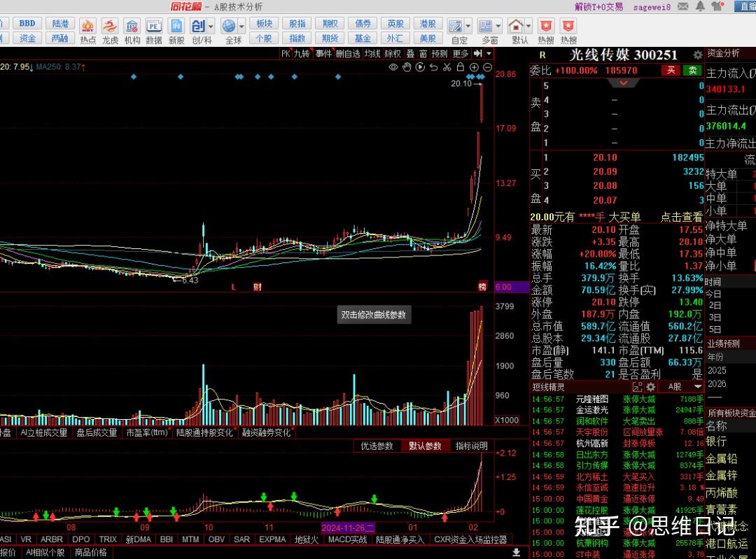Click the 板块 toolbar button
The width and height of the screenshot is (756, 559).
tap(264, 23)
